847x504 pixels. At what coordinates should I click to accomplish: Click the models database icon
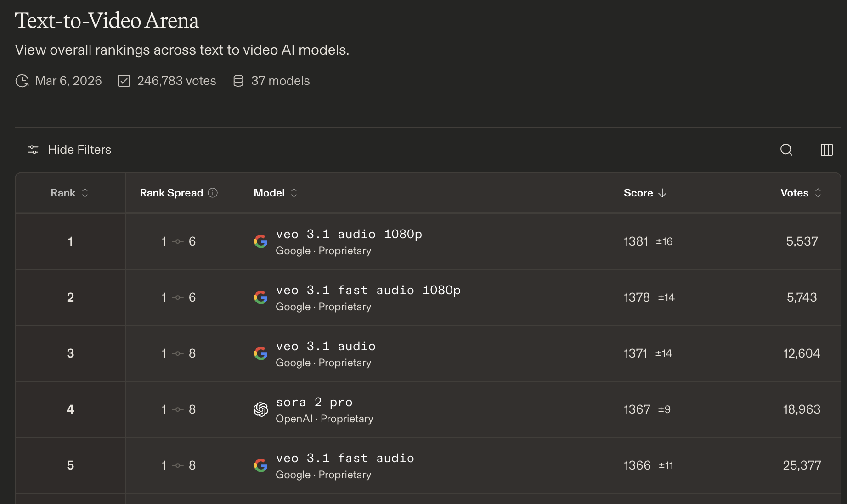tap(238, 81)
